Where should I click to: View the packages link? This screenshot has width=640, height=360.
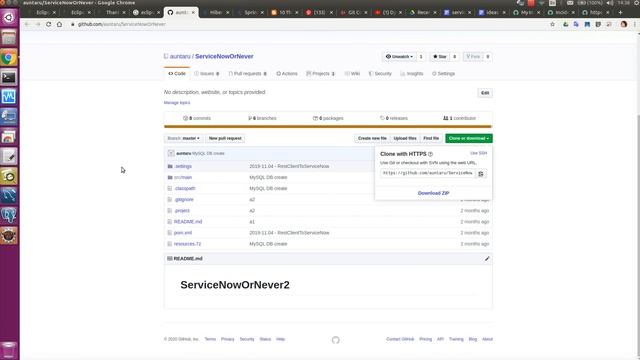tap(328, 118)
